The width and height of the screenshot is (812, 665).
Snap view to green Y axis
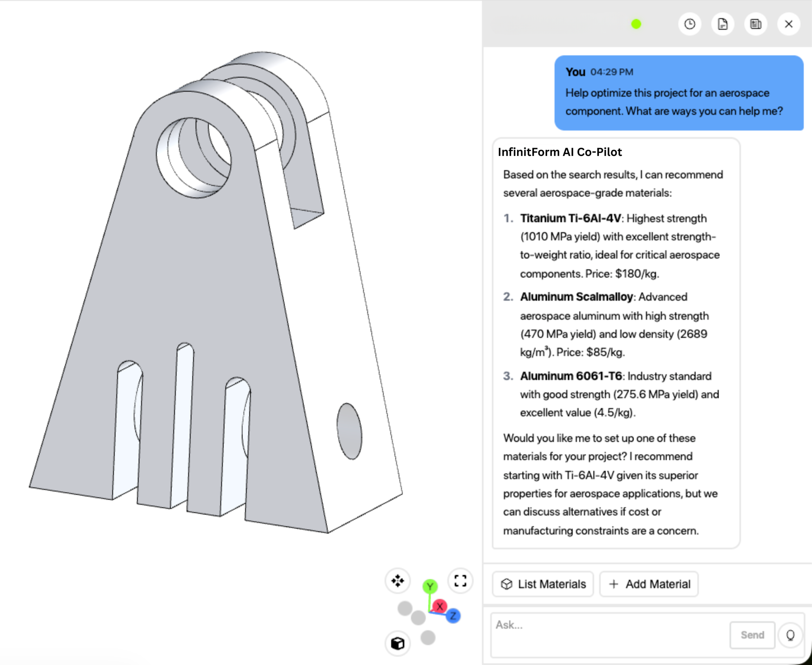coord(430,587)
